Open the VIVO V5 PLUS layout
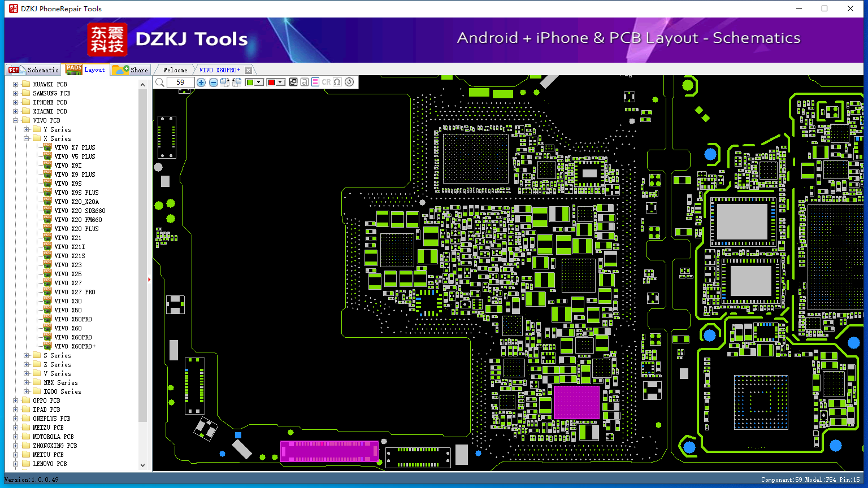 75,156
